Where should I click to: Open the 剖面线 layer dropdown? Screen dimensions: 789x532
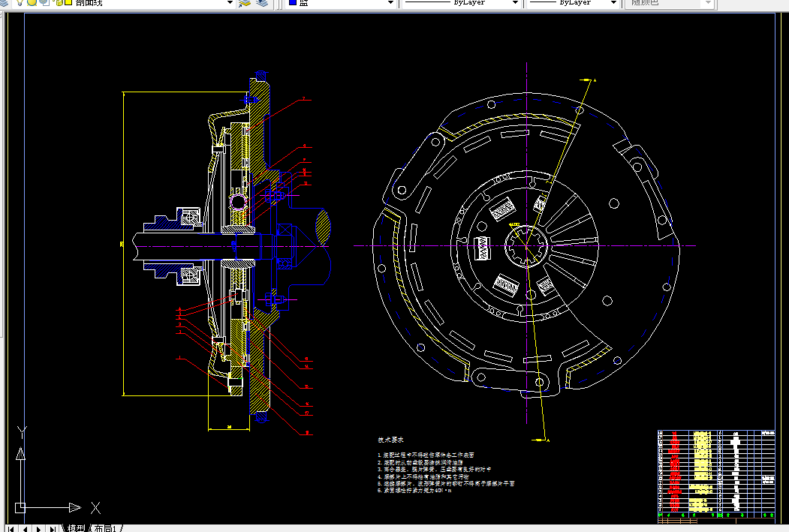(230, 2)
